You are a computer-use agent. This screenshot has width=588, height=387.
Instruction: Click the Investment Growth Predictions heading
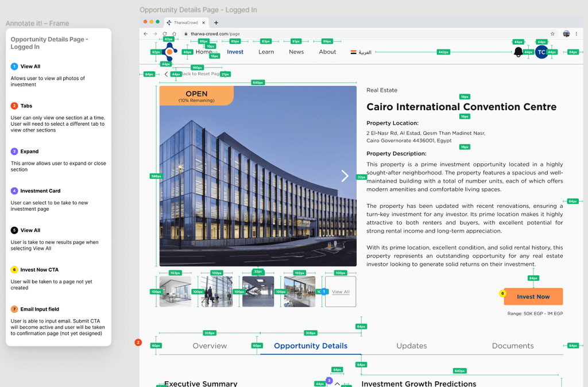coord(419,384)
